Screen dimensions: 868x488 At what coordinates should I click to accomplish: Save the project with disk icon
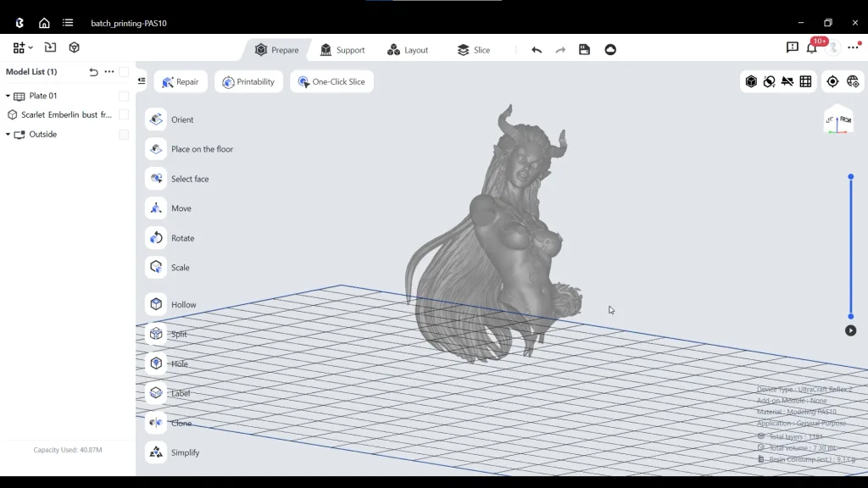(x=585, y=50)
